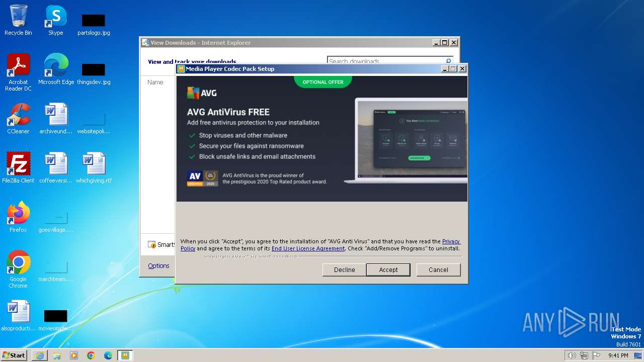Select the moviesimple... desktop file
This screenshot has height=362, width=644.
point(56,320)
